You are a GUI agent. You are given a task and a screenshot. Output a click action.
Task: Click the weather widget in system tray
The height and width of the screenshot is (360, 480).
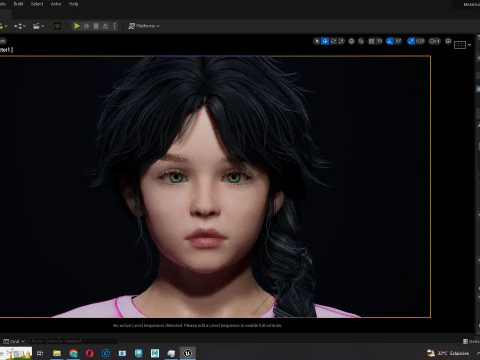[x=448, y=353]
